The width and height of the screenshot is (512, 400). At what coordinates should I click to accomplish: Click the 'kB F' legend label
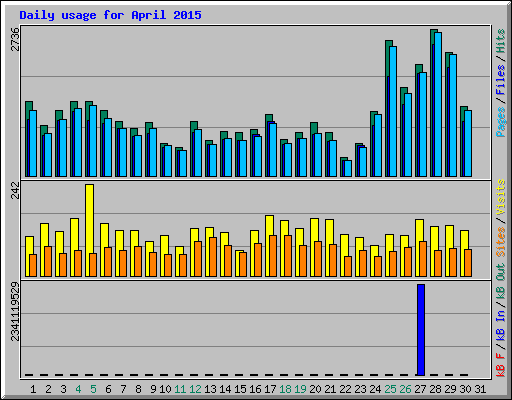500,365
